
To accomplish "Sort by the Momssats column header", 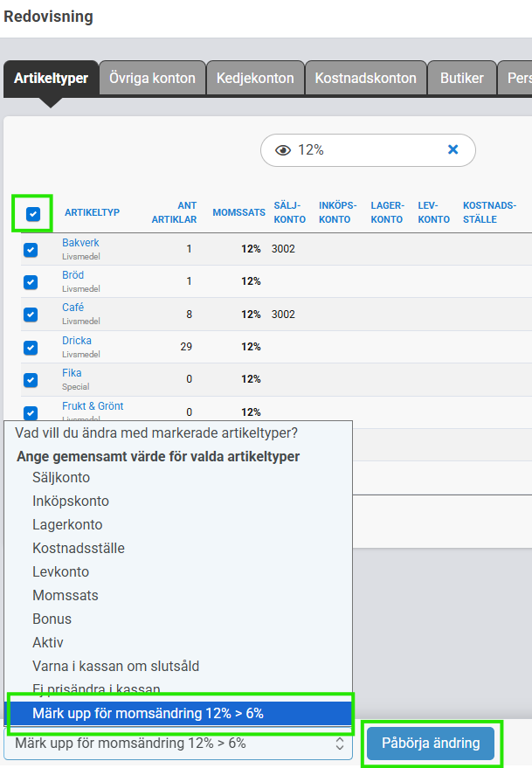I will (238, 212).
